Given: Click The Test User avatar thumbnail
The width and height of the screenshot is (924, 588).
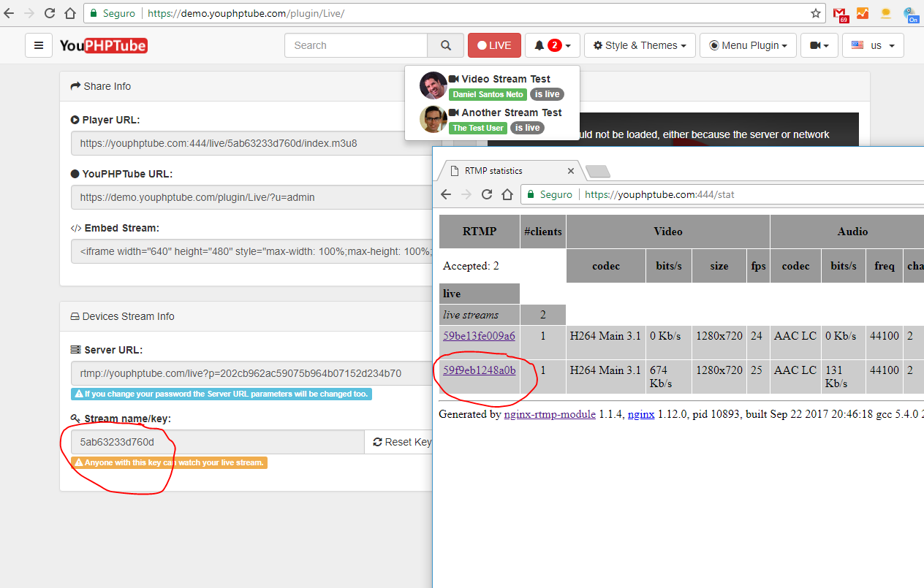Looking at the screenshot, I should click(433, 119).
